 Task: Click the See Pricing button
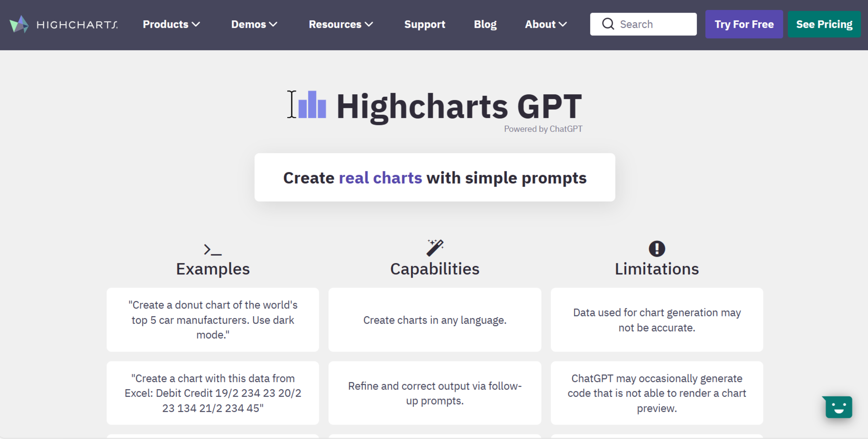coord(824,24)
